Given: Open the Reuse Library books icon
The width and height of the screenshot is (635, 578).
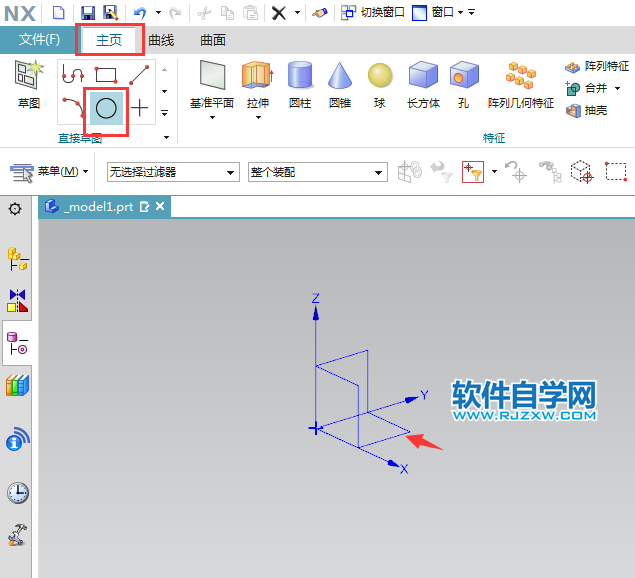Looking at the screenshot, I should click(17, 385).
